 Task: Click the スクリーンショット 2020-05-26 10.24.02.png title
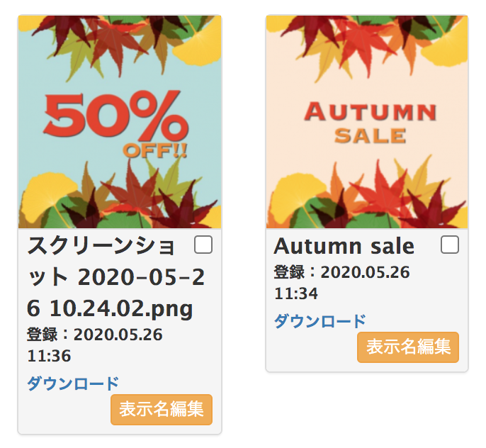[115, 277]
